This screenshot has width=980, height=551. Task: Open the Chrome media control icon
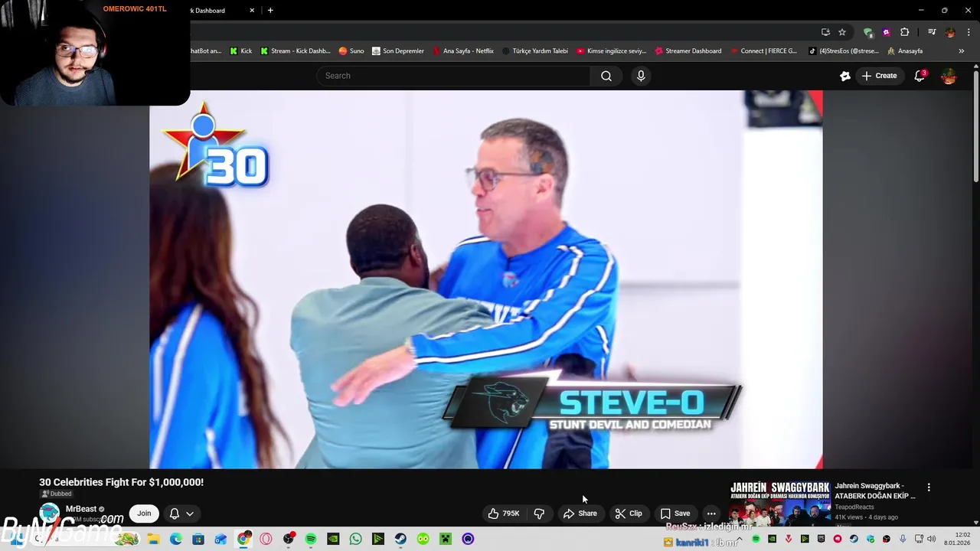click(932, 32)
